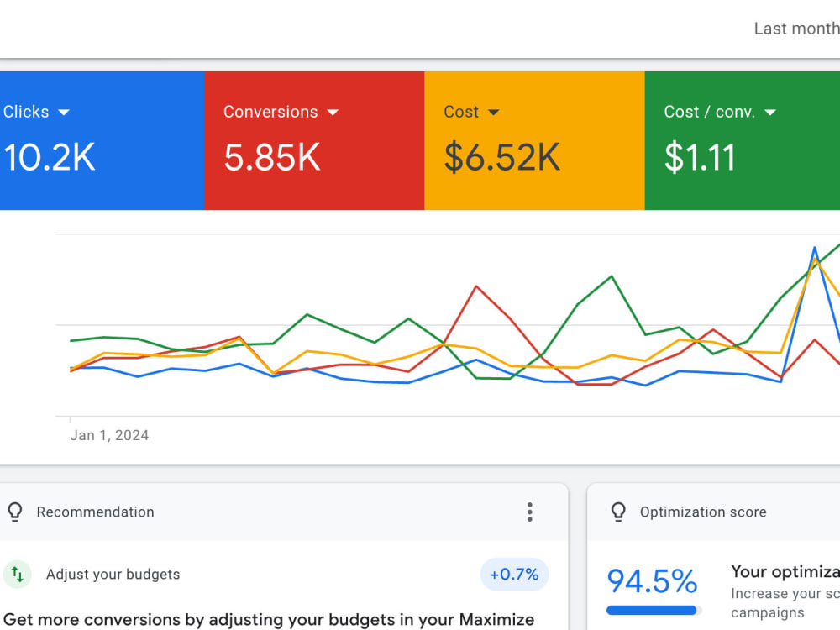The height and width of the screenshot is (630, 840).
Task: Open the Cost / conv. metric dropdown arrow
Action: click(770, 113)
